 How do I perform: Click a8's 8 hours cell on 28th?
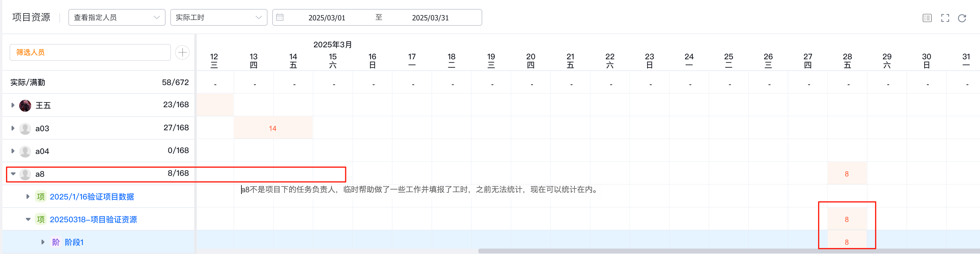pos(847,174)
